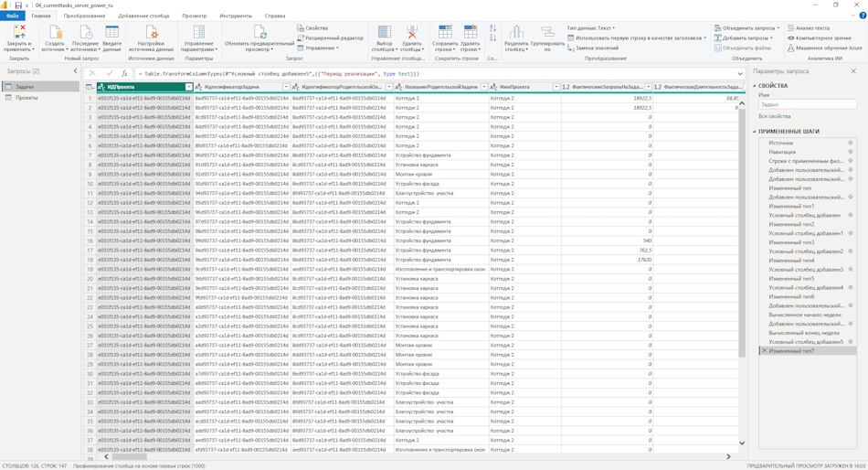Click Замена значений in the ribbon

coord(592,48)
